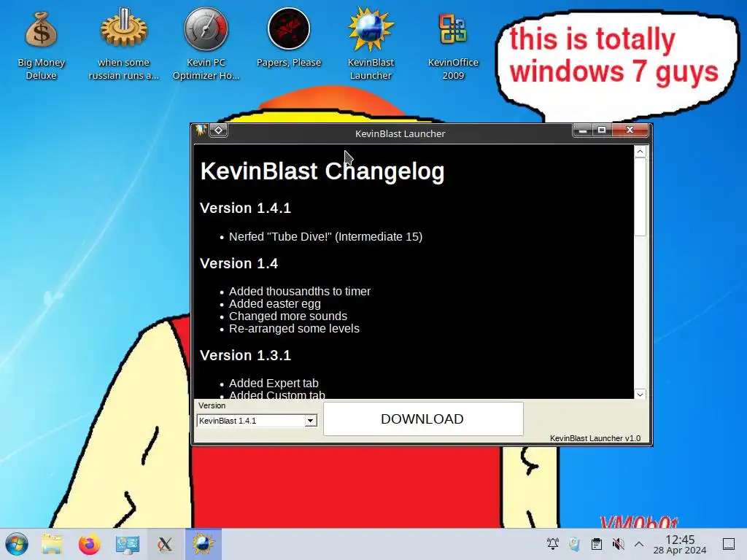Viewport: 747px width, 560px height.
Task: Click "Added thousandths to timer" entry
Action: [300, 291]
